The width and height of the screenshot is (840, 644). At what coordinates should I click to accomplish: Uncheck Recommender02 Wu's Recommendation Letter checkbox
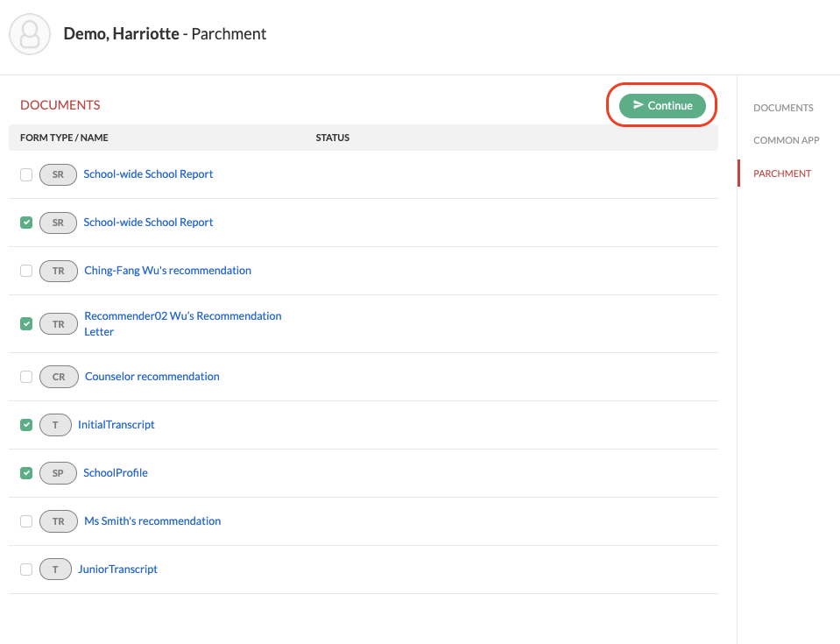click(x=26, y=323)
